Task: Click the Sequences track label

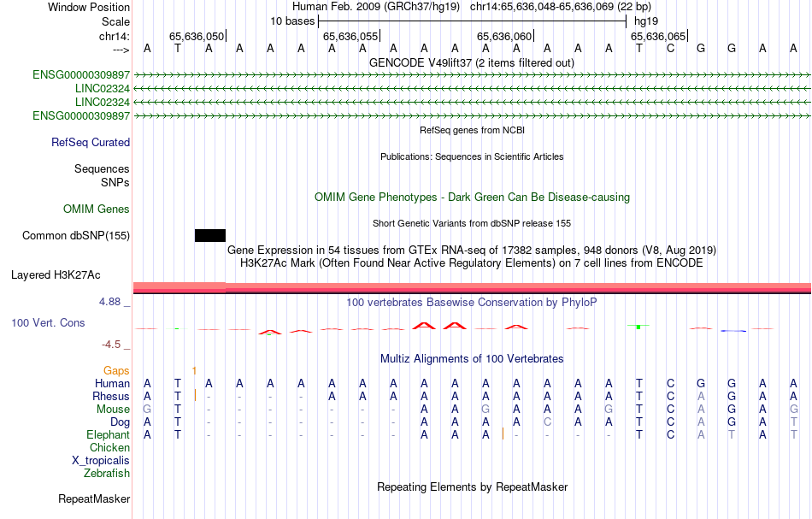Action: [102, 168]
